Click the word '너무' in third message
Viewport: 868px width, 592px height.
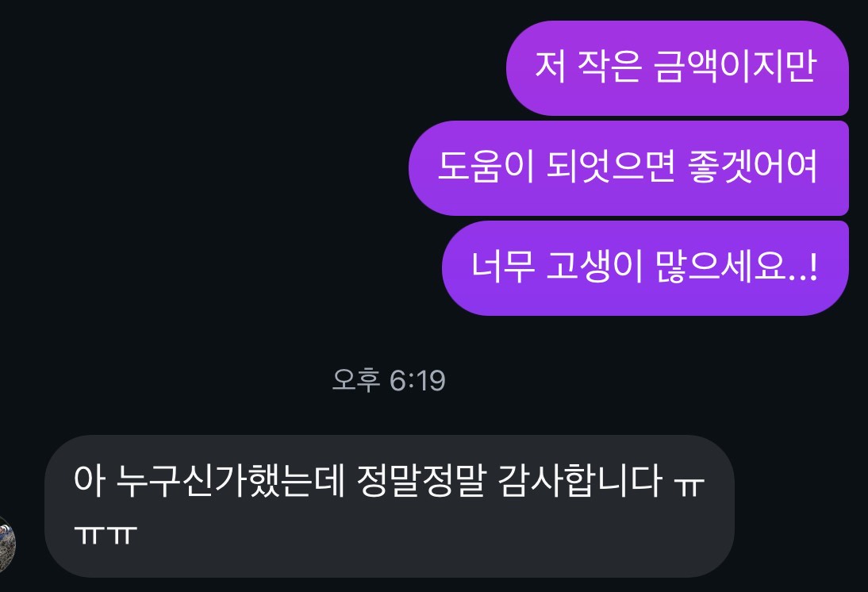tap(502, 267)
